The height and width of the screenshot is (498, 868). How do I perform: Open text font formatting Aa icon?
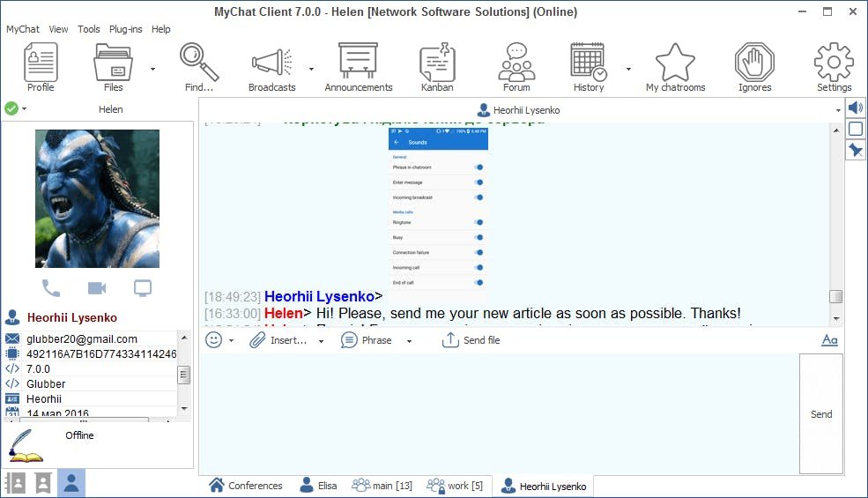pos(829,339)
